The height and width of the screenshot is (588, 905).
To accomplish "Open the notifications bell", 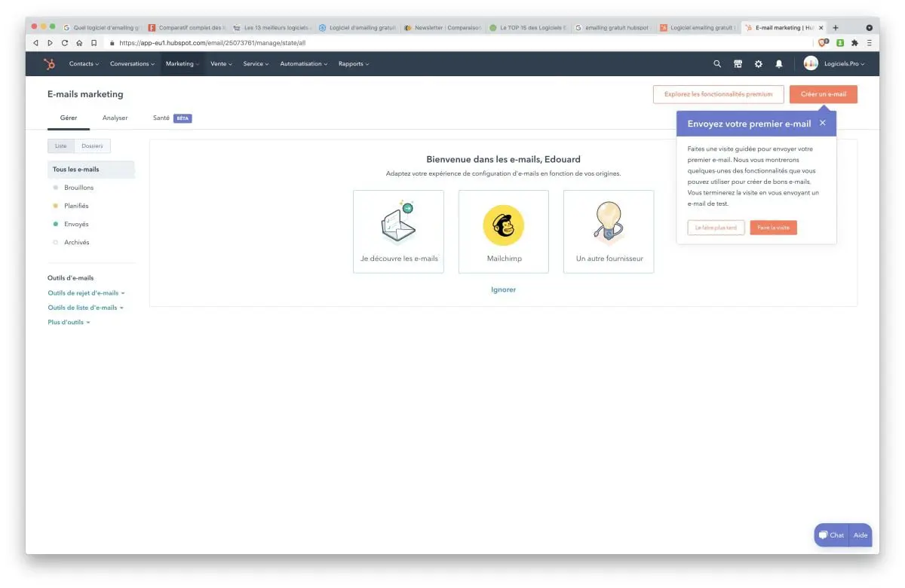I will click(x=779, y=64).
